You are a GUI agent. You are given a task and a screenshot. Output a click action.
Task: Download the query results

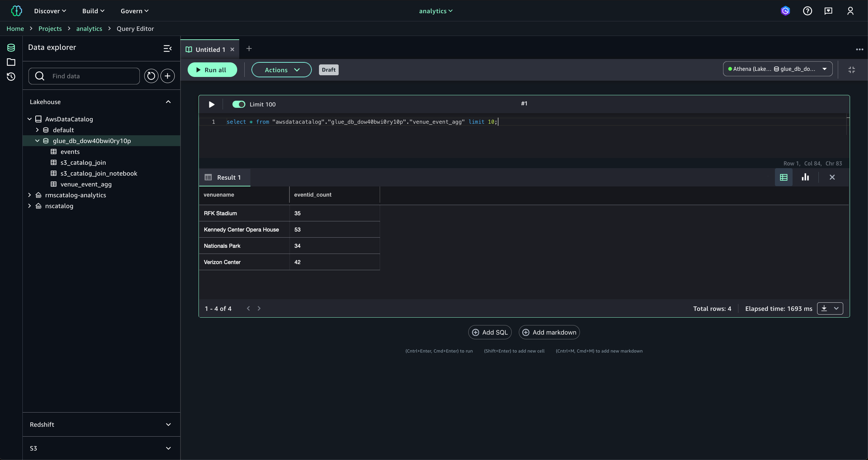coord(824,308)
